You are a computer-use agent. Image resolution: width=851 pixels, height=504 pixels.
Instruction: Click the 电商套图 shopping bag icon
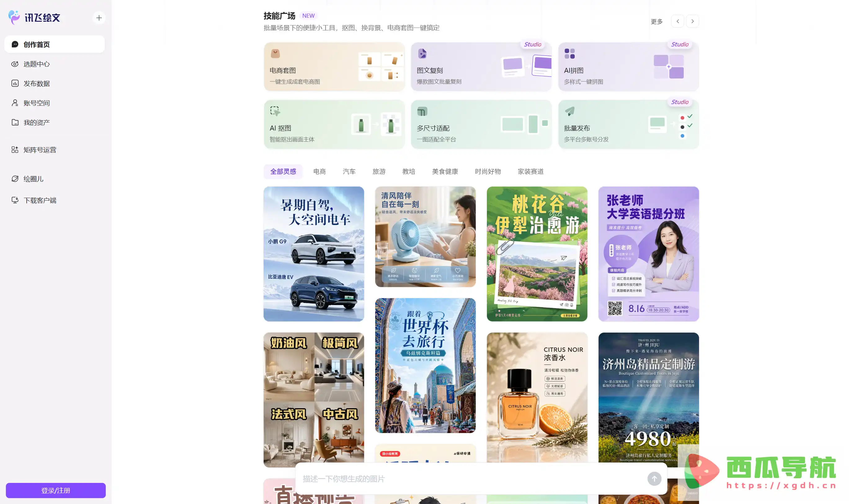275,53
